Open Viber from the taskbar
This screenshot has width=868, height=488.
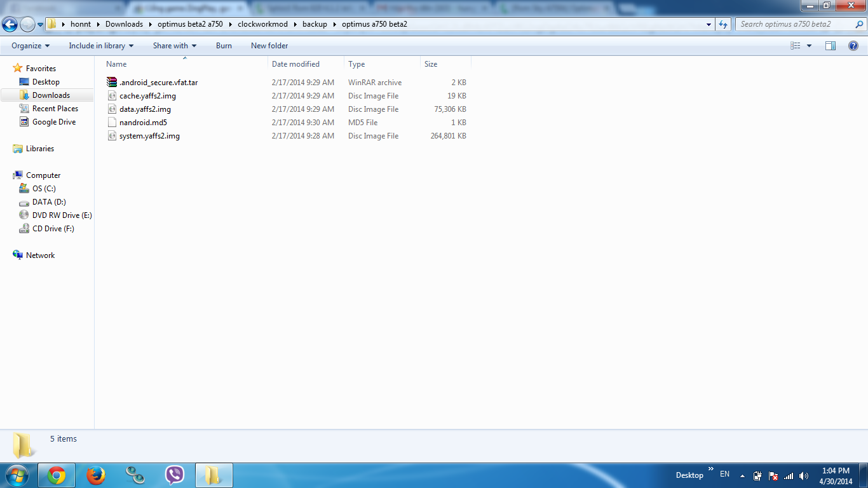click(174, 475)
